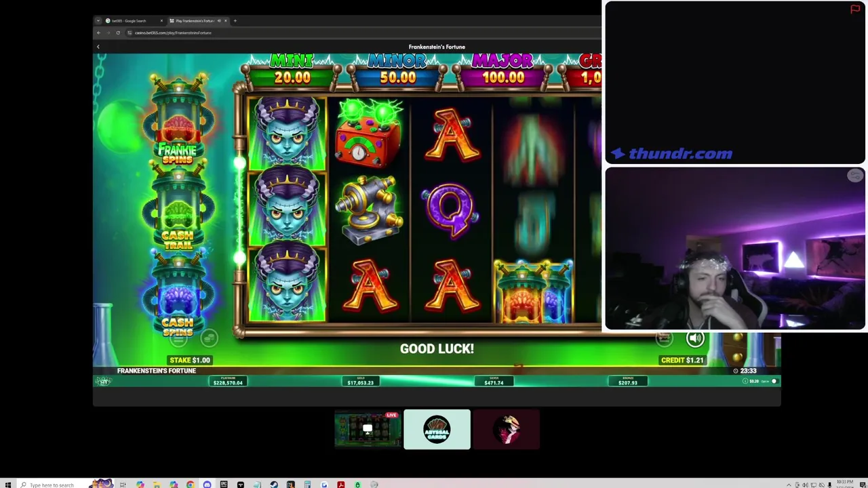Go back with the game page arrow
Screen dimensions: 868x488
(98, 47)
